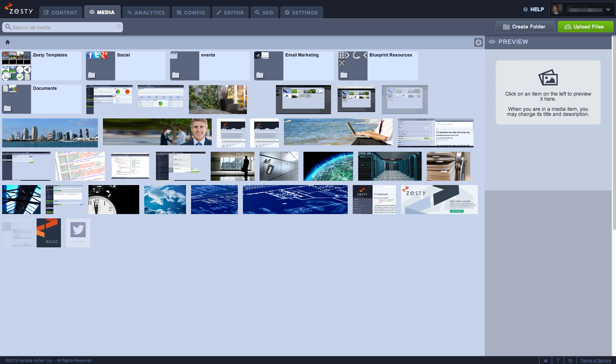Select the Zesty Early Access banner image
616x364 pixels.
tap(439, 200)
